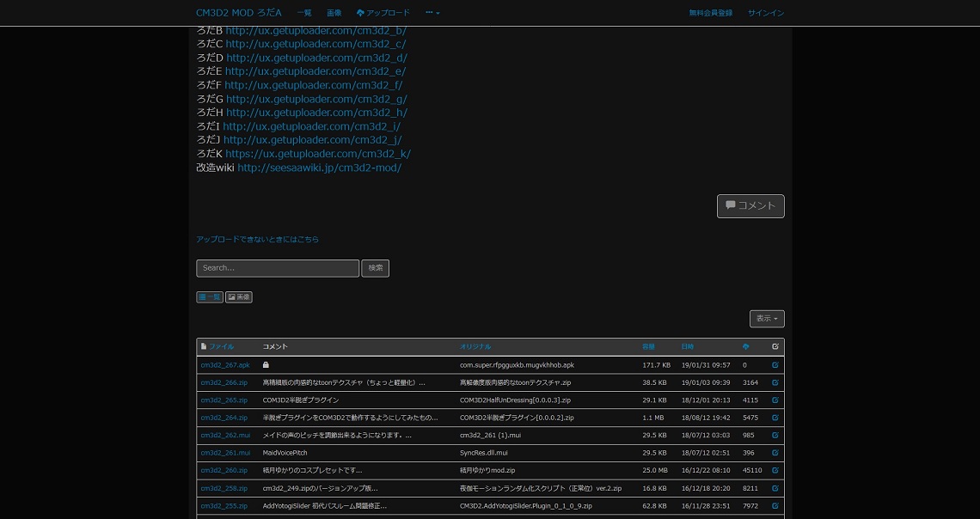Screen dimensions: 980x519
Task: Sort table by 容量 column header
Action: (x=649, y=346)
